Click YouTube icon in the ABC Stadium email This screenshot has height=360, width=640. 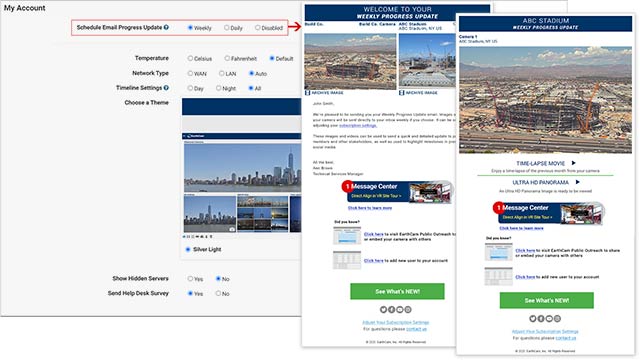[x=549, y=318]
